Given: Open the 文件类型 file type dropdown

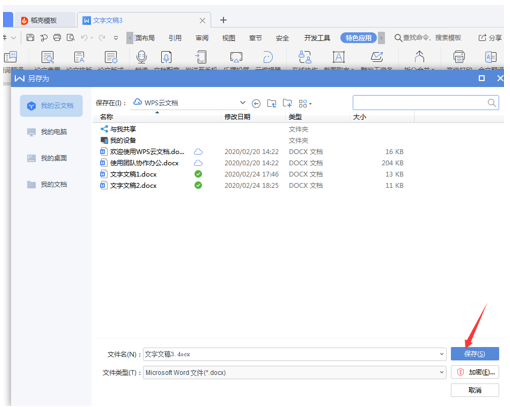Looking at the screenshot, I should coord(295,372).
